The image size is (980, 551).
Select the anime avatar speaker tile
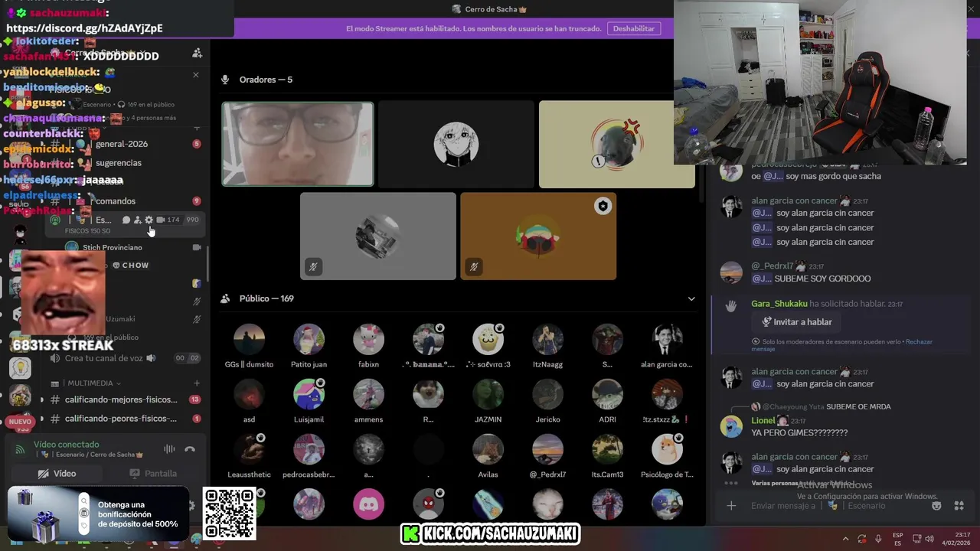tap(456, 144)
